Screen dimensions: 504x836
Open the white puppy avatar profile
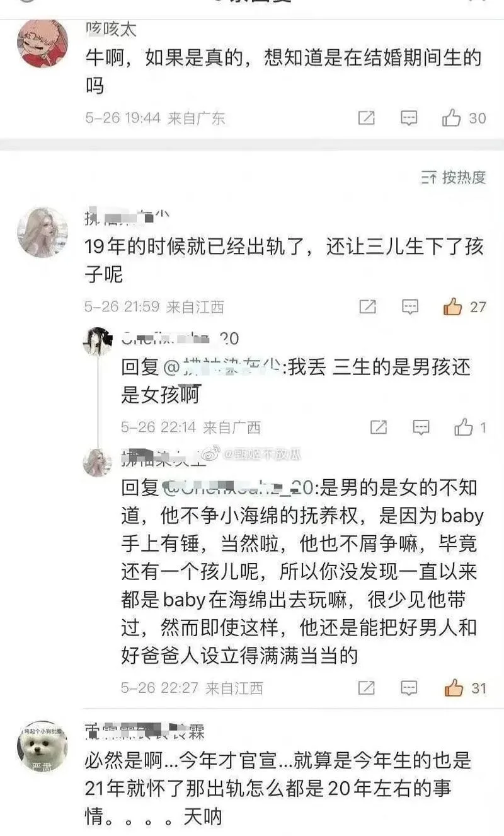pyautogui.click(x=42, y=747)
